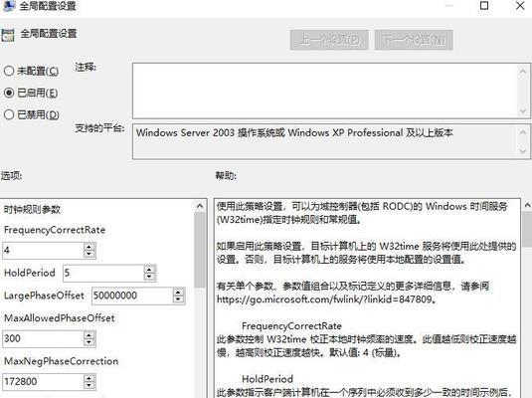This screenshot has width=532, height=398.
Task: Click the options panel scroll up arrow
Action: click(200, 206)
